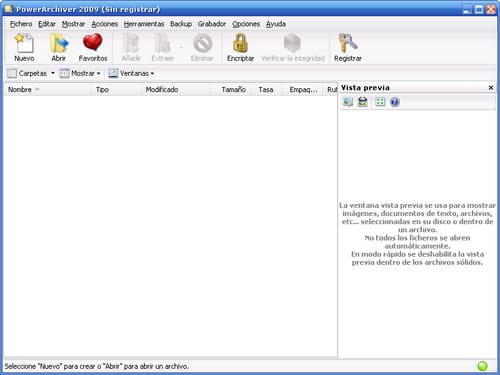Sort by Tasa column header
The width and height of the screenshot is (500, 375).
pos(266,90)
